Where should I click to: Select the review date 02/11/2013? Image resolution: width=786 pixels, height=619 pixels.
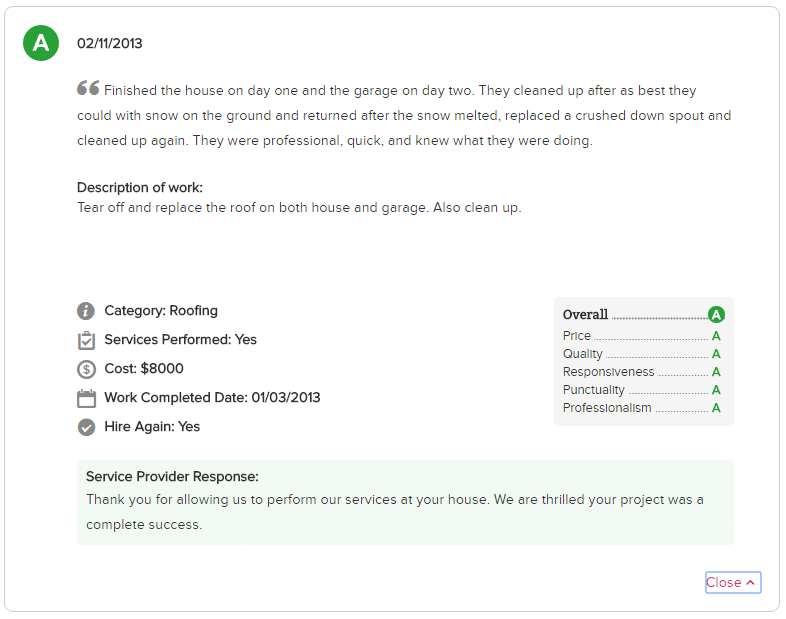click(110, 44)
